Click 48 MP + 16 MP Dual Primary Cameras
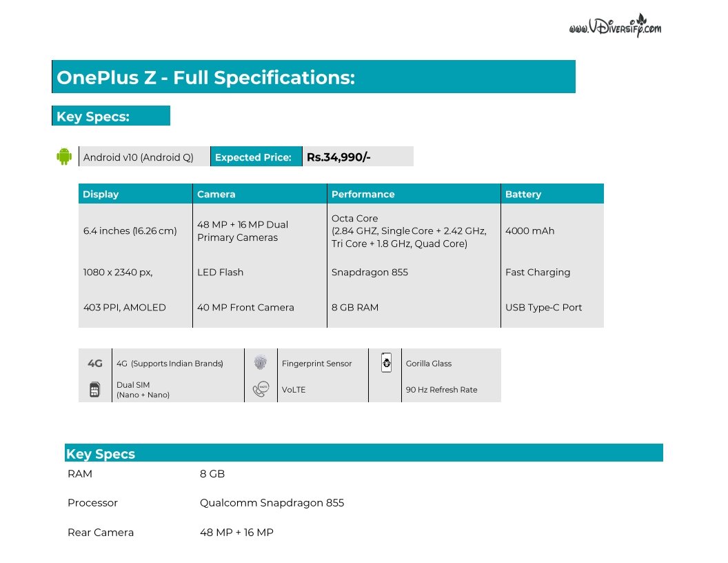728x563 pixels. (243, 231)
